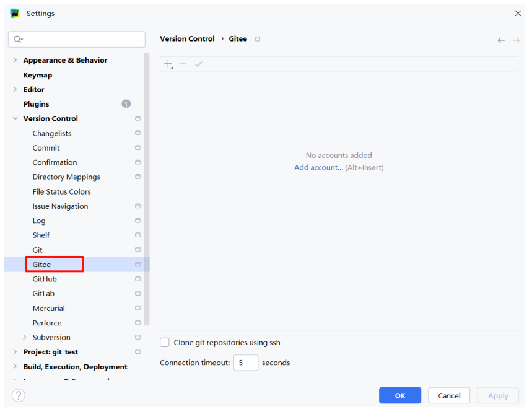Select File Status Colors item
Image resolution: width=532 pixels, height=409 pixels.
click(62, 191)
